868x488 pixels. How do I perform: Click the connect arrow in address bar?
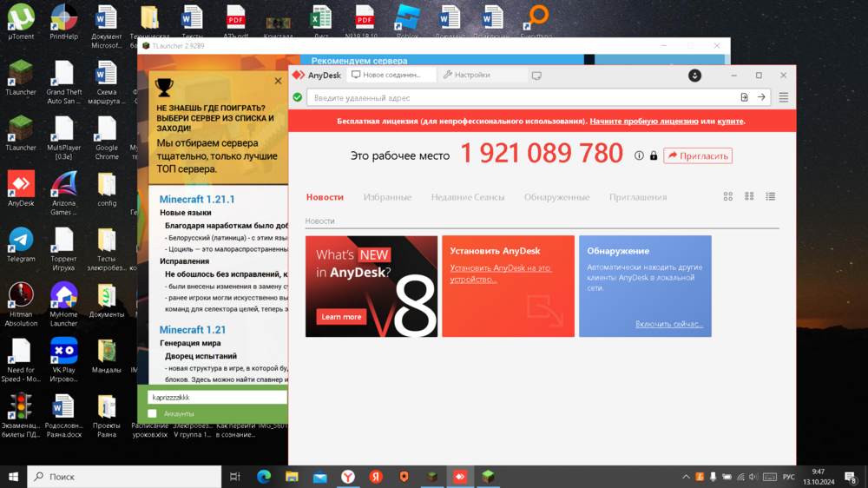click(761, 97)
